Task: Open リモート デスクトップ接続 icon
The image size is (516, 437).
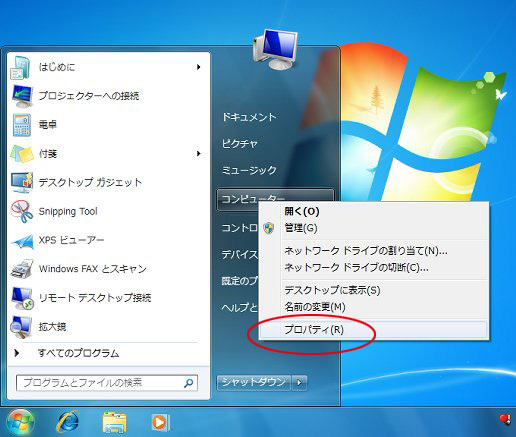Action: click(x=22, y=298)
